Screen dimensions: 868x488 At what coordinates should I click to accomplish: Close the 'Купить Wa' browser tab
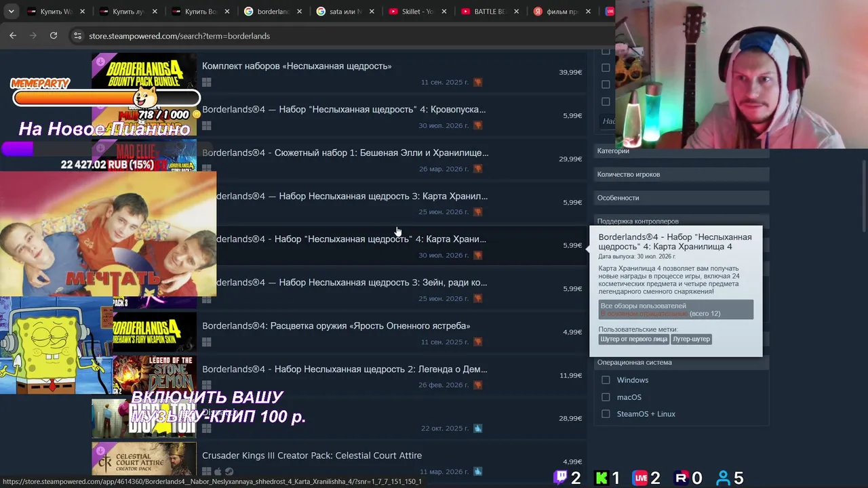click(83, 12)
